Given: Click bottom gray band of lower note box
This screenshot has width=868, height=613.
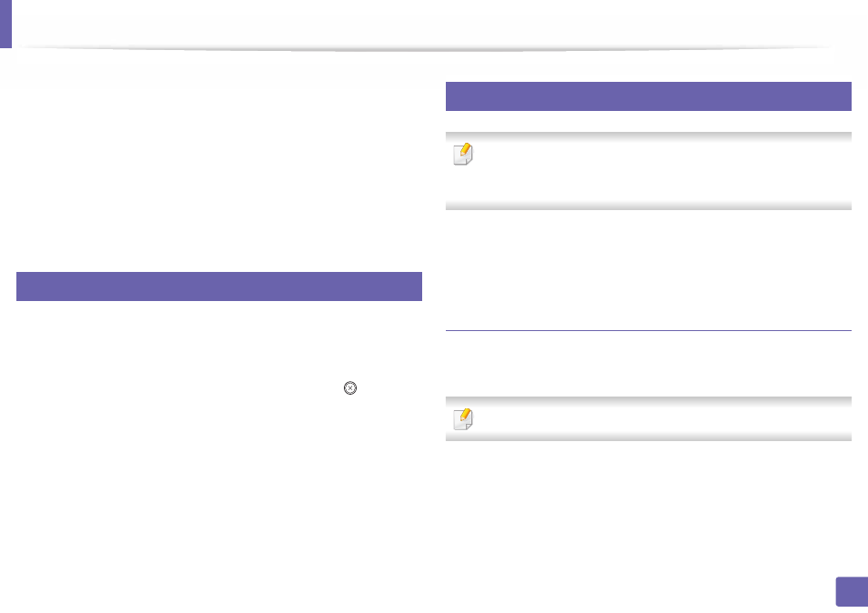Looking at the screenshot, I should pyautogui.click(x=648, y=437).
